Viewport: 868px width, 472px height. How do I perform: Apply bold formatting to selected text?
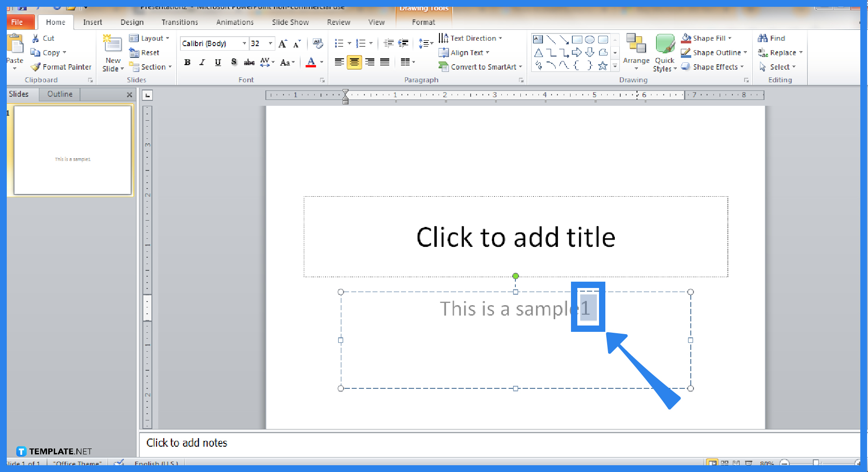coord(187,62)
